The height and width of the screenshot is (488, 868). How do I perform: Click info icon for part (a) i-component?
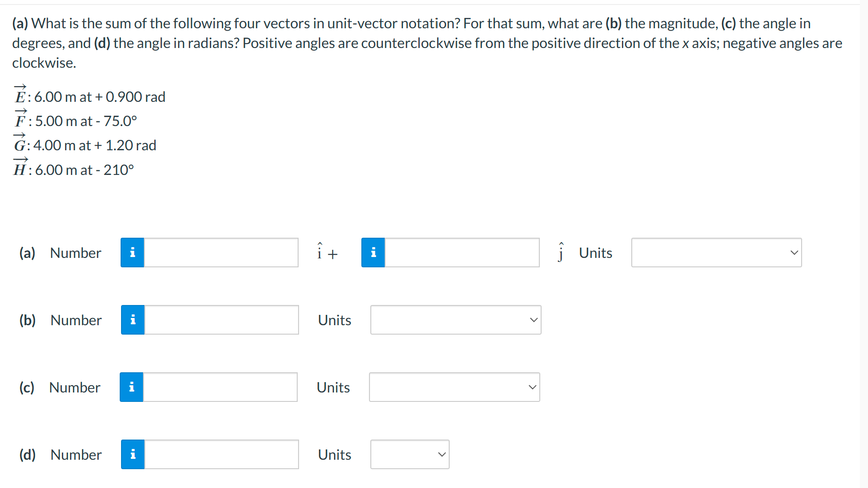click(x=132, y=253)
